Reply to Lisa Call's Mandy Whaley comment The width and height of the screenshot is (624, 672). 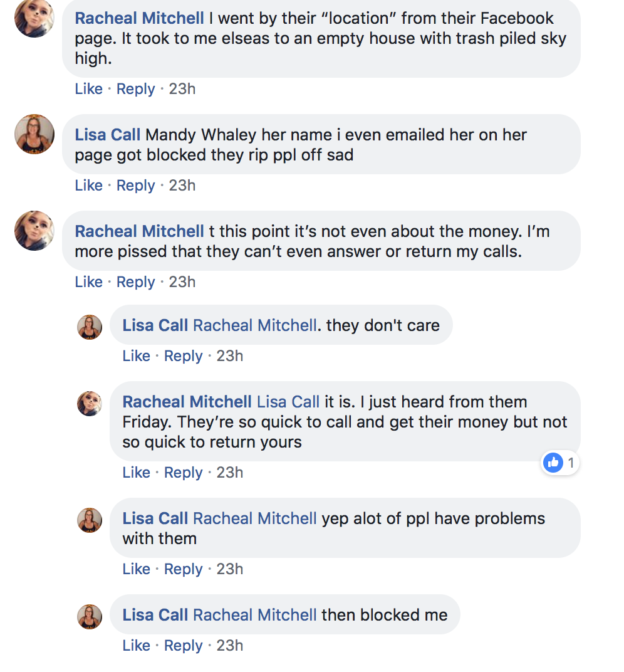(x=136, y=185)
